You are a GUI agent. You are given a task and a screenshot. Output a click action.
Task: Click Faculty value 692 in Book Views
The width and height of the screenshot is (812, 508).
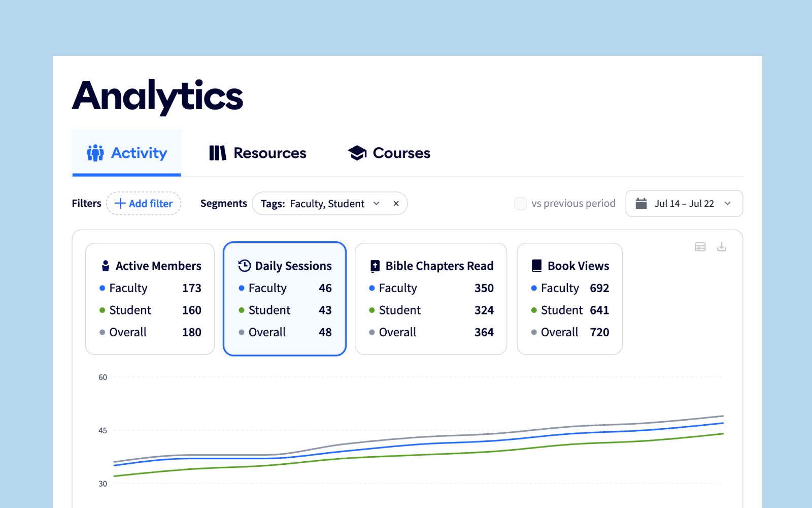[599, 288]
